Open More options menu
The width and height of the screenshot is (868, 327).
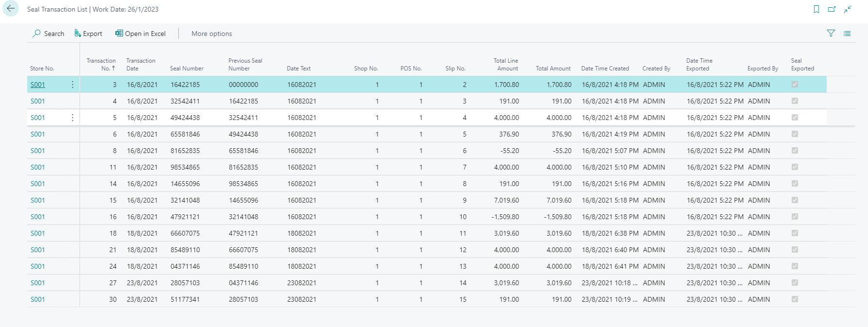click(211, 34)
